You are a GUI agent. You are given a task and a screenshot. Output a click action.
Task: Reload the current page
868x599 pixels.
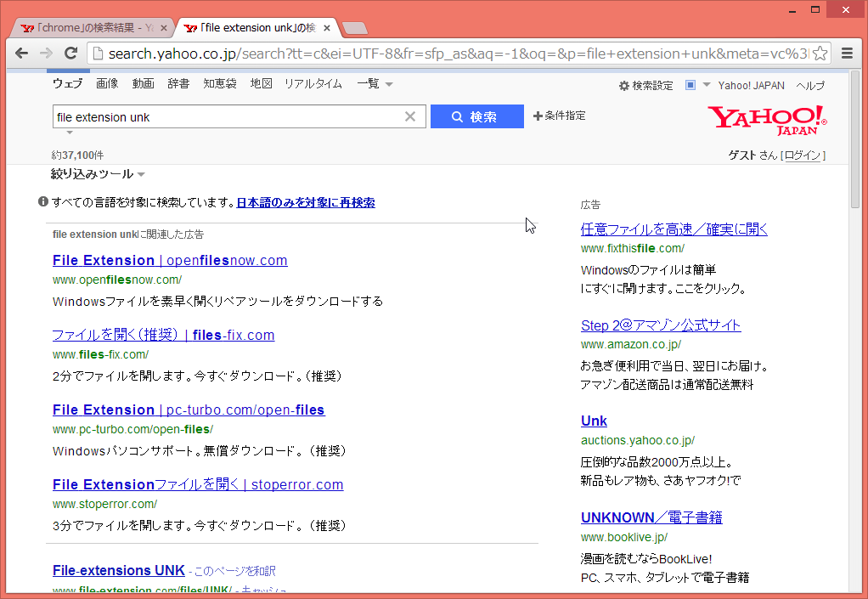coord(70,54)
